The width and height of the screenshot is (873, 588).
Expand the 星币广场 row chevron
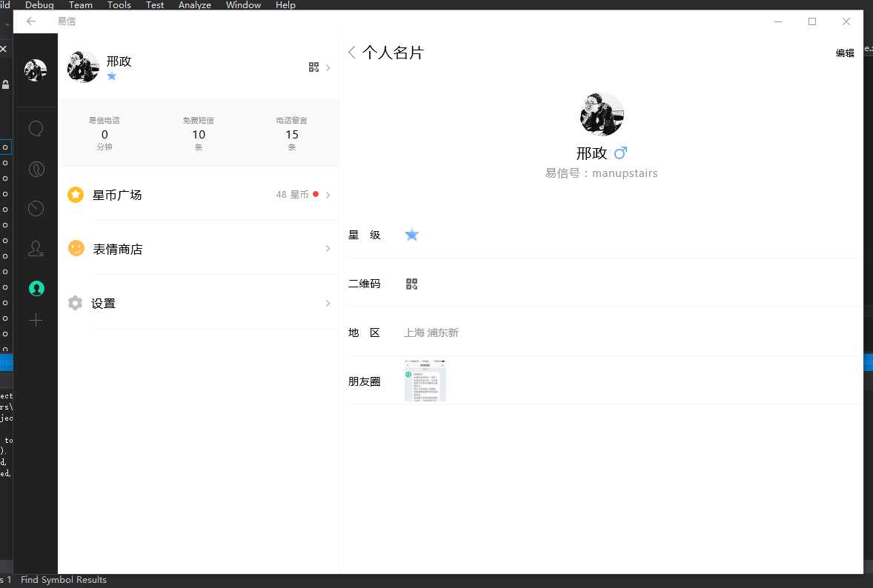tap(328, 195)
